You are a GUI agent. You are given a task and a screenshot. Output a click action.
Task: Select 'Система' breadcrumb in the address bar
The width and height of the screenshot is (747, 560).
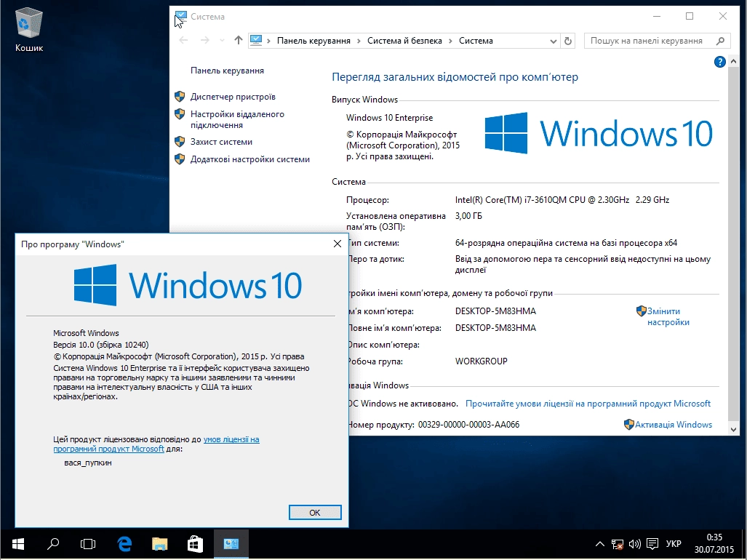[476, 41]
